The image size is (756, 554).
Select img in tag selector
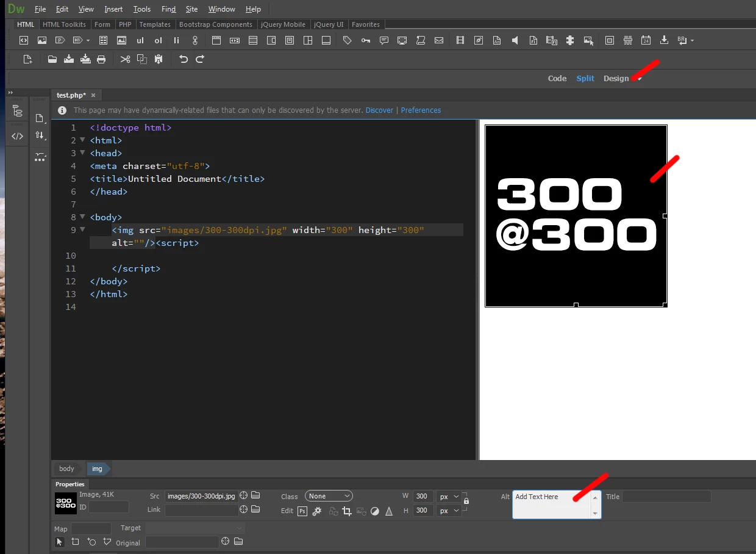[x=98, y=469]
